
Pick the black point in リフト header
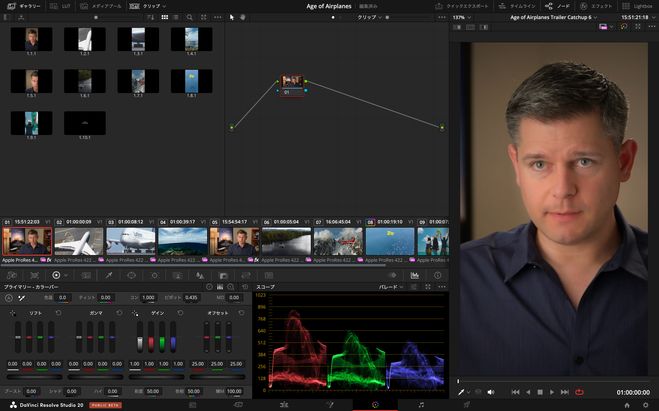click(x=13, y=313)
